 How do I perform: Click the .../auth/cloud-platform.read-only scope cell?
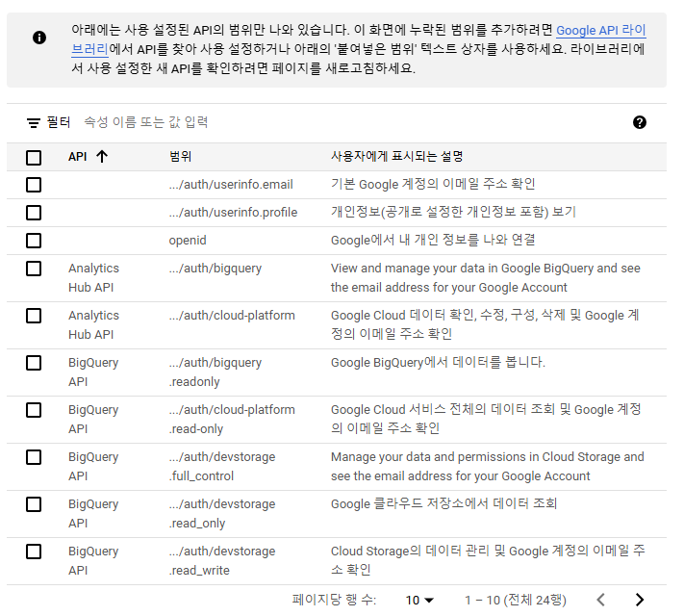tap(232, 420)
